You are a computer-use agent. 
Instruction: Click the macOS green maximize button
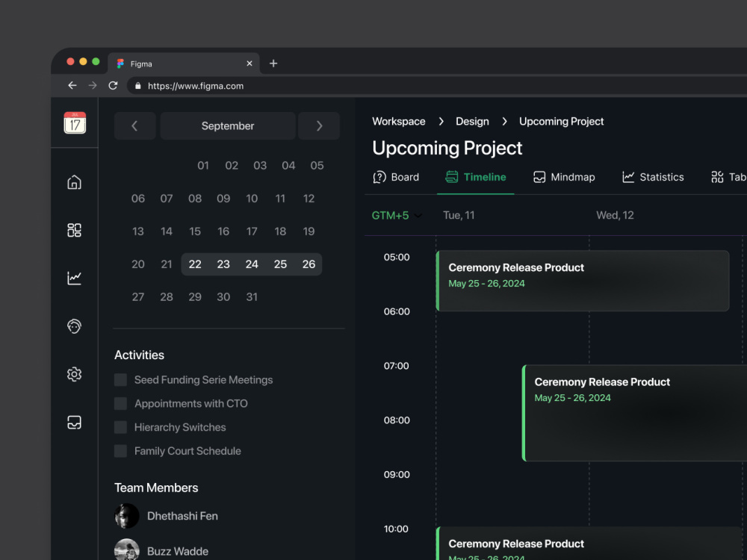(x=96, y=61)
